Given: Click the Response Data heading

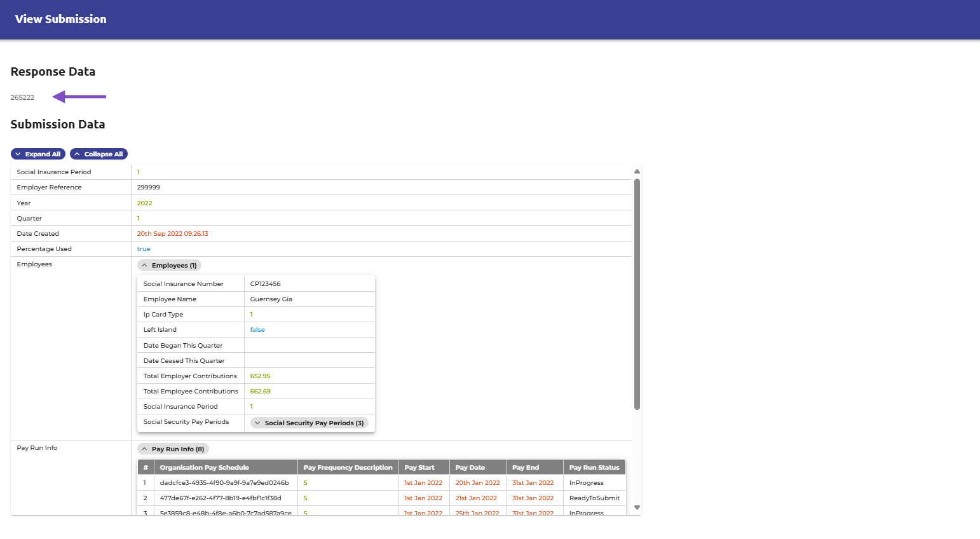Looking at the screenshot, I should 53,72.
